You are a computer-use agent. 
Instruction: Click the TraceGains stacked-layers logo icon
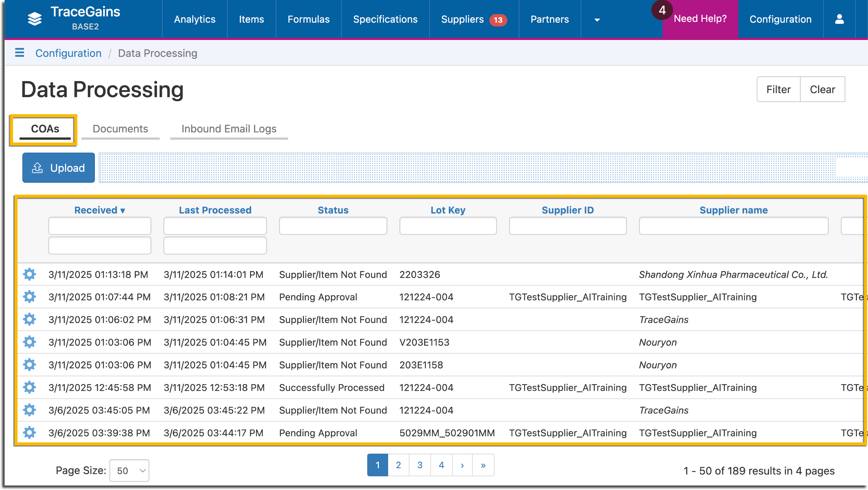tap(34, 19)
